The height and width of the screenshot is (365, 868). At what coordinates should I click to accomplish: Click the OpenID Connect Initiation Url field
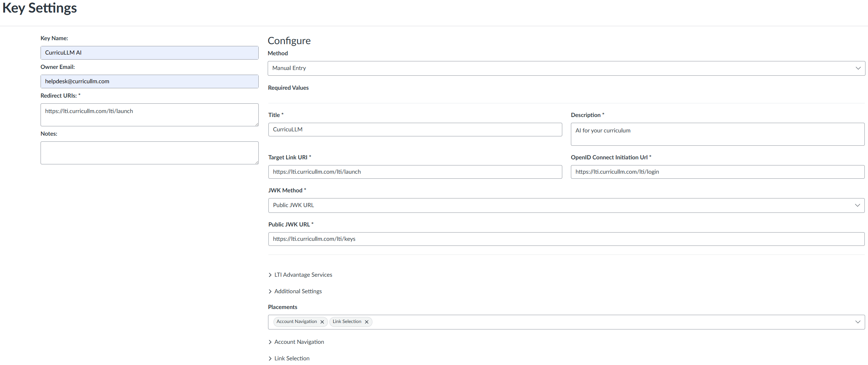(x=717, y=172)
